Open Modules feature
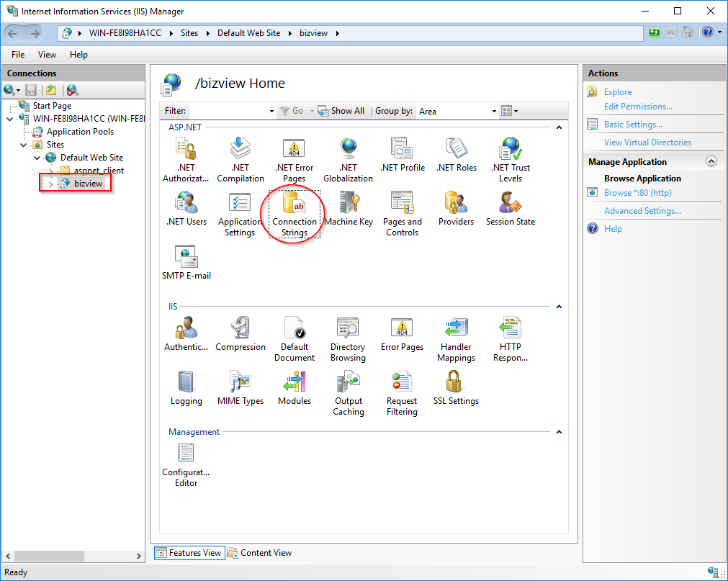728x581 pixels. [x=295, y=388]
